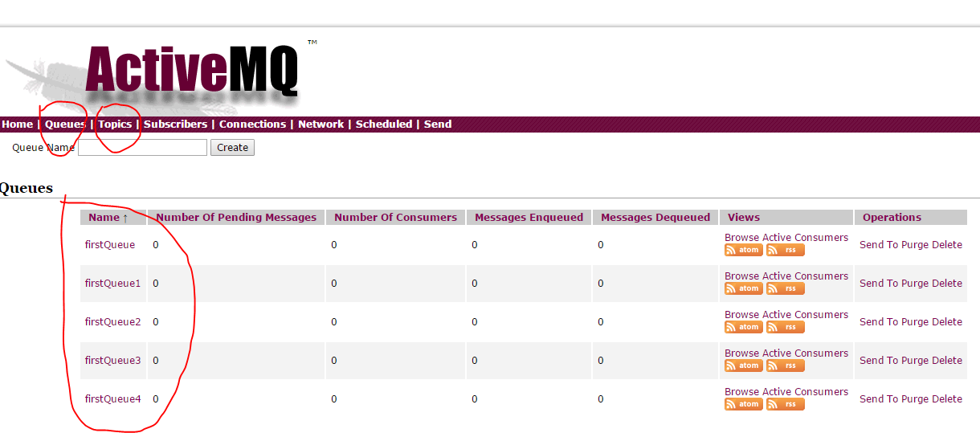Open the firstQueue link
The height and width of the screenshot is (433, 980).
(x=110, y=245)
